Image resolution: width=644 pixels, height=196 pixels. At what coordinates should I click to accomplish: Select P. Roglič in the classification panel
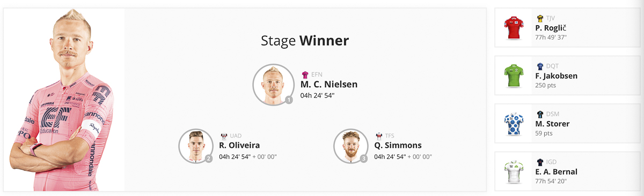551,28
